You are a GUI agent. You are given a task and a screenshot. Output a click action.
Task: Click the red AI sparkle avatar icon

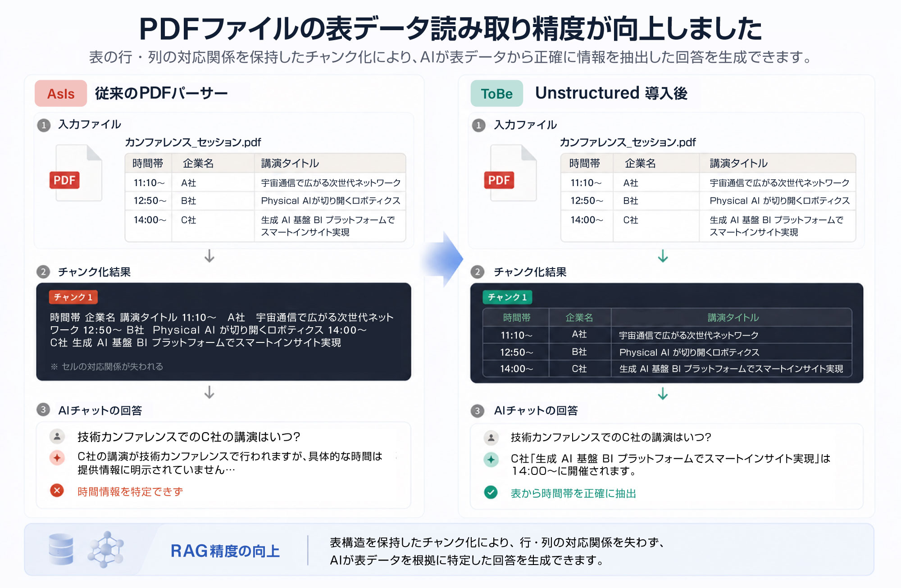pos(57,458)
